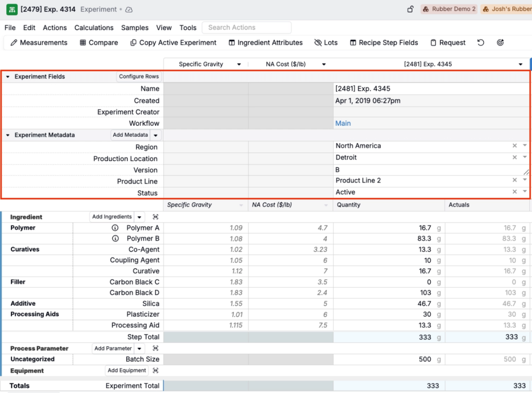Click the Configure Rows button
The image size is (532, 393).
coord(139,76)
